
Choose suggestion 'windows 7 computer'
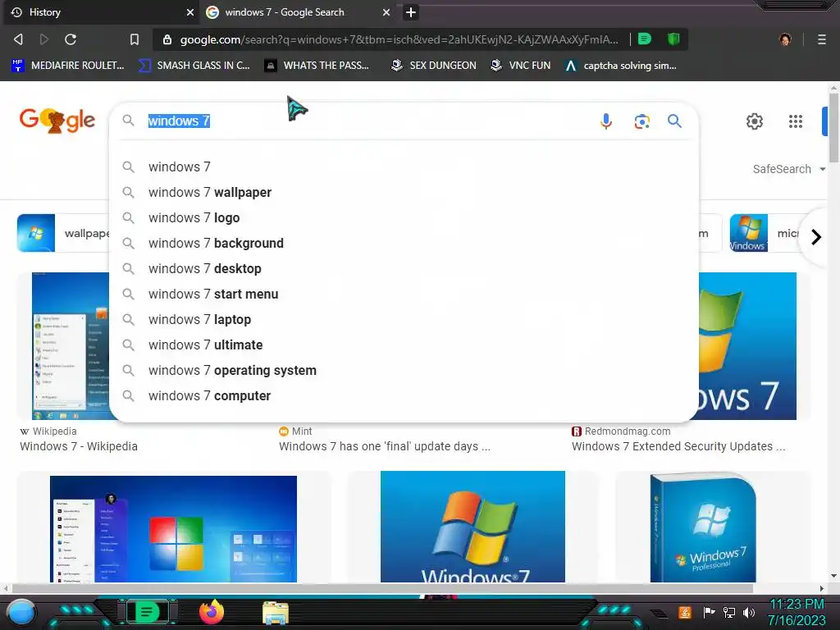(404, 396)
